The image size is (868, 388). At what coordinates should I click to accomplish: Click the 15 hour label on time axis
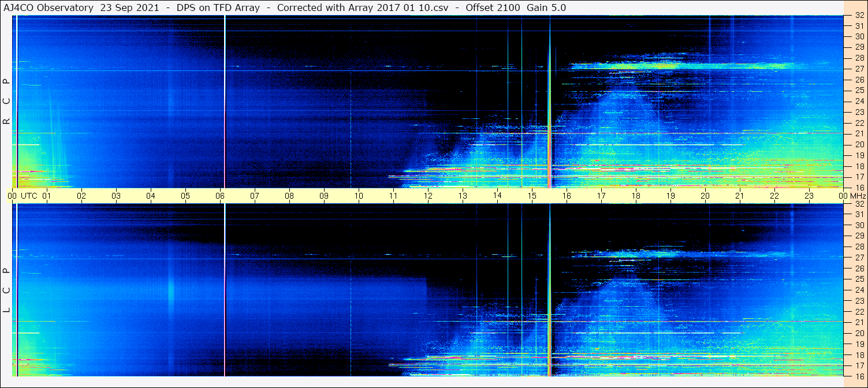pos(532,196)
